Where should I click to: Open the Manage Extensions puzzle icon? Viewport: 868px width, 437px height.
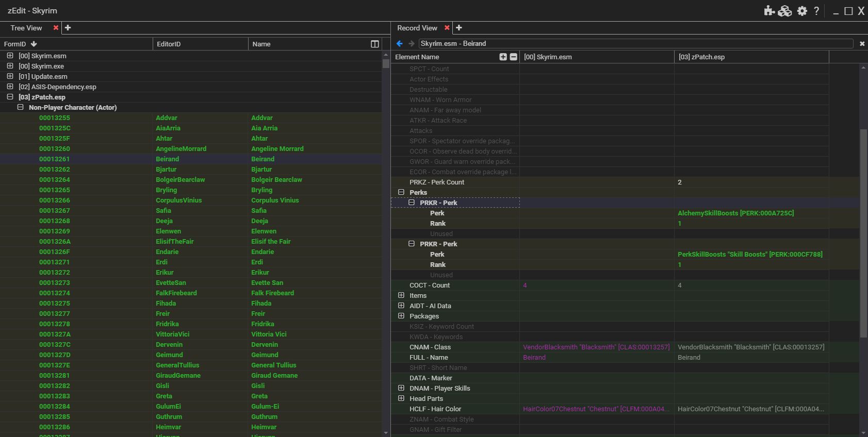(769, 11)
